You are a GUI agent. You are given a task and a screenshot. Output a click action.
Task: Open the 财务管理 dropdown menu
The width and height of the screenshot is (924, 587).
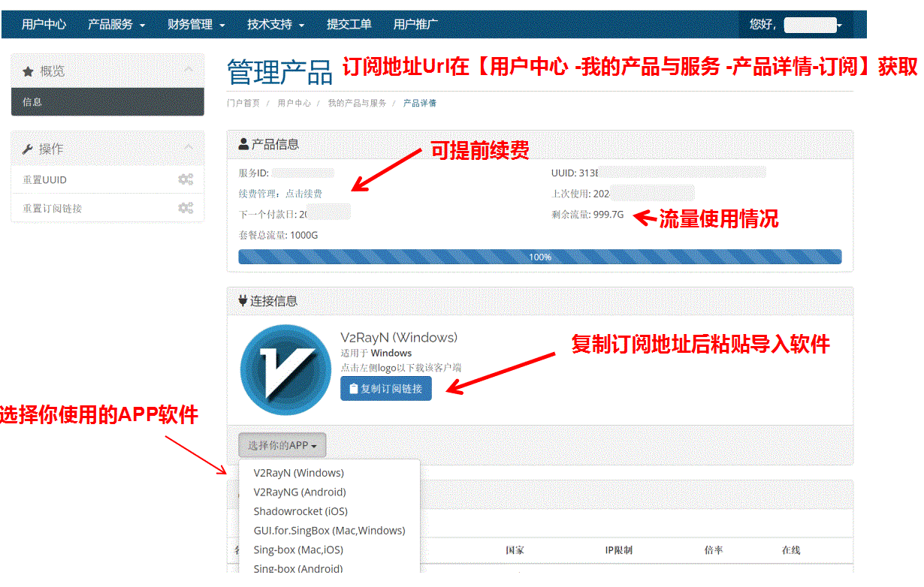(x=196, y=25)
